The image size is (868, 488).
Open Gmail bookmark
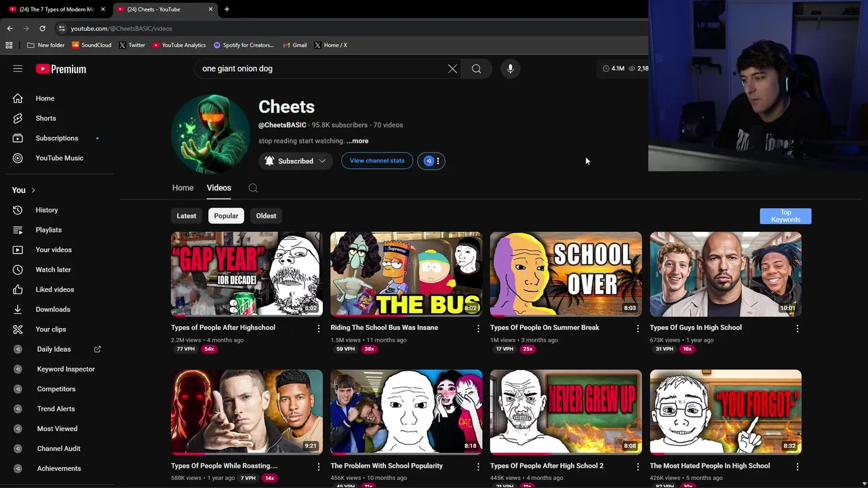(295, 45)
